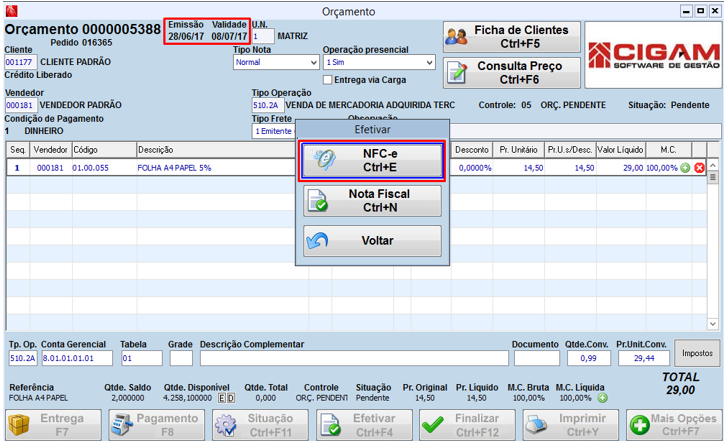The height and width of the screenshot is (441, 725).
Task: Click the empty Grade field
Action: [x=181, y=358]
